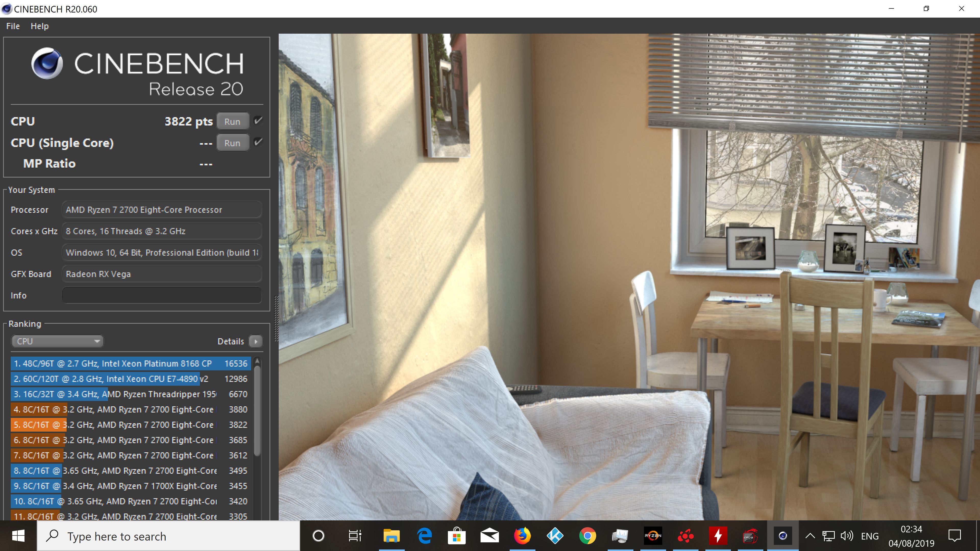Toggle the CPU Single Core test checkbox
The image size is (980, 551).
(258, 142)
